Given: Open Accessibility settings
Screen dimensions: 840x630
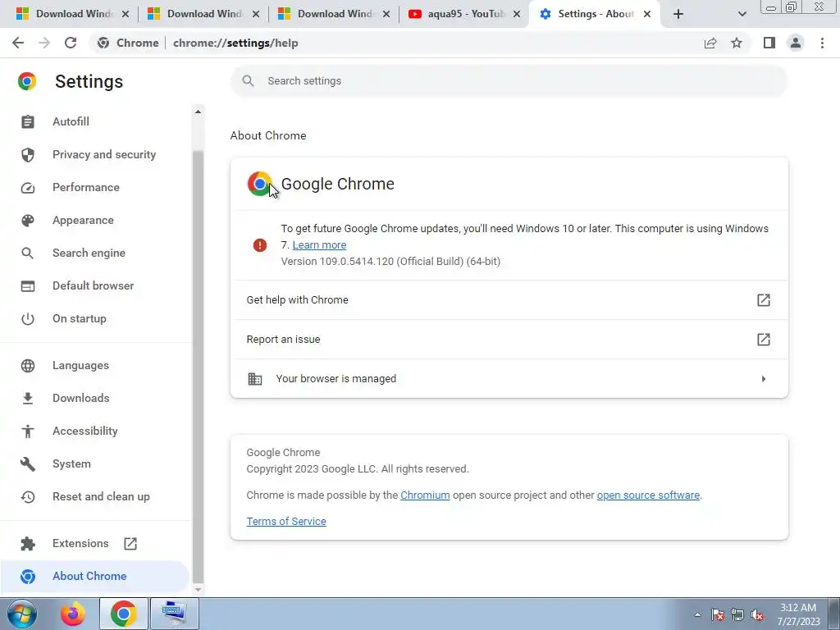Looking at the screenshot, I should click(84, 431).
